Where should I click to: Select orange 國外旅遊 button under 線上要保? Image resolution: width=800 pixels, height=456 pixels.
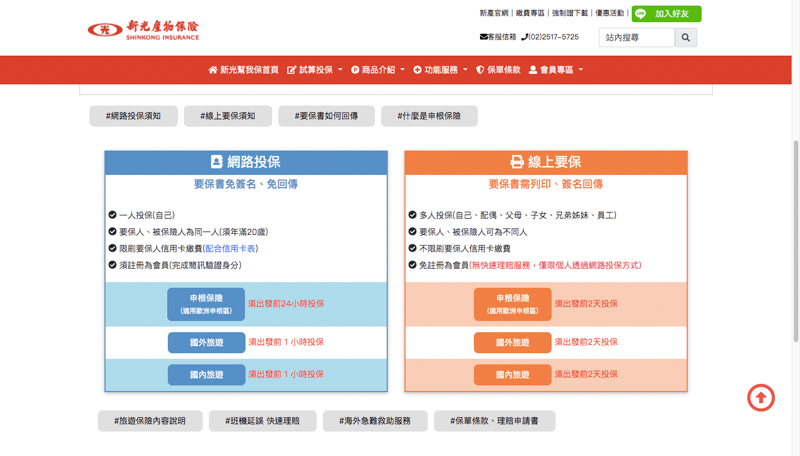pos(513,342)
